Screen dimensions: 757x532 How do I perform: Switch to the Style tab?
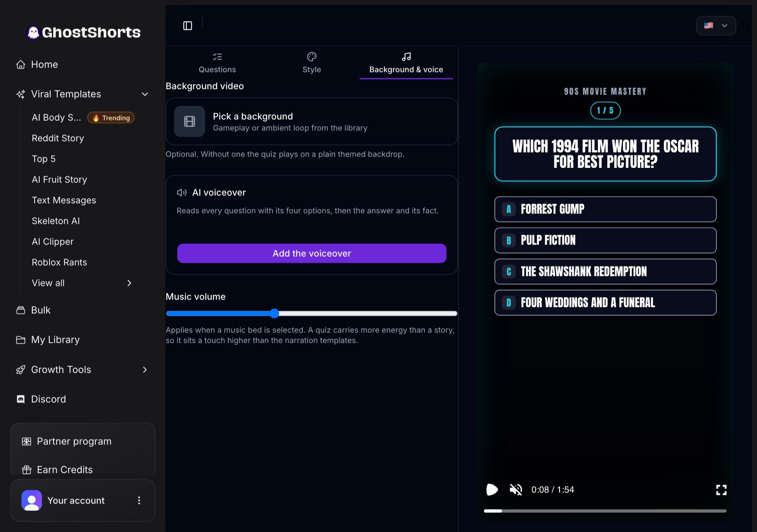312,63
